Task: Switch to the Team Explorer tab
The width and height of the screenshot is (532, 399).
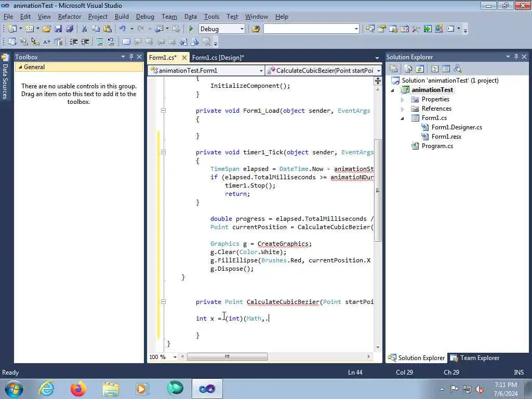Action: pos(475,358)
